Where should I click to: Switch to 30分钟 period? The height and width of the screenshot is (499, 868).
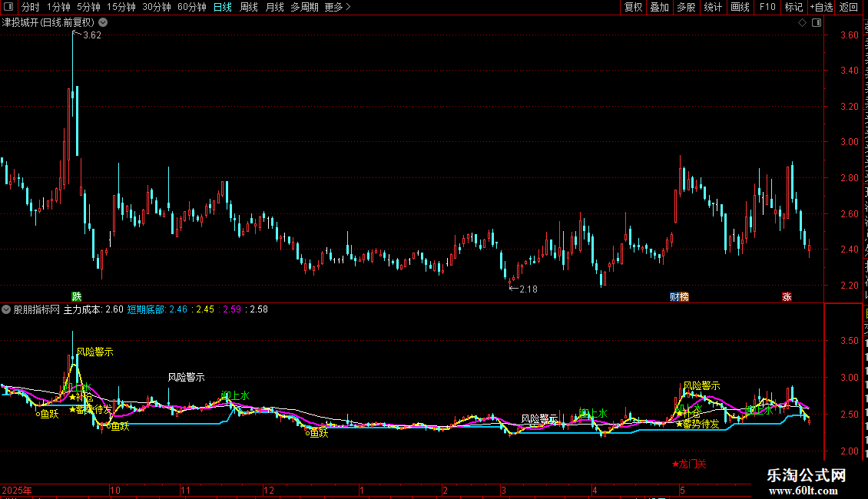click(x=157, y=7)
